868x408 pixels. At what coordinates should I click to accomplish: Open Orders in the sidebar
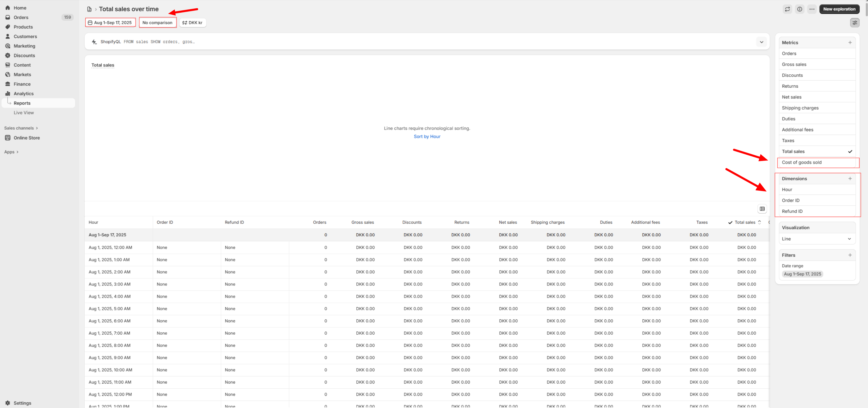coord(21,17)
